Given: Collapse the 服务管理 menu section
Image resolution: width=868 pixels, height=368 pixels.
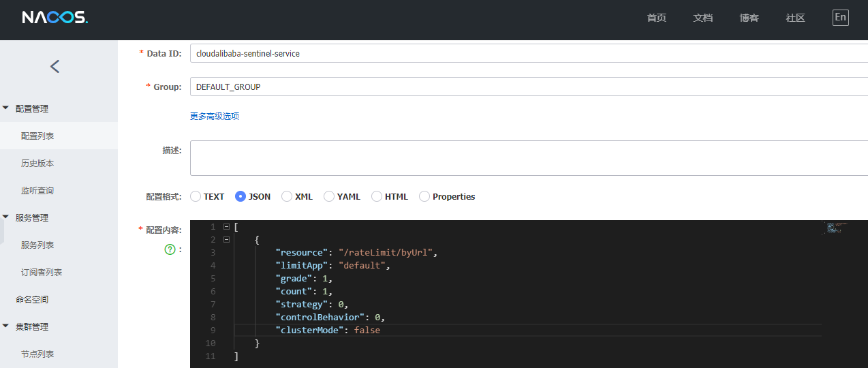Looking at the screenshot, I should [6, 217].
